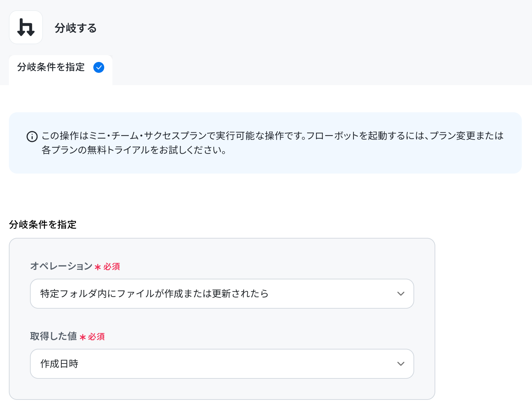Screen dimensions: 532x407
Task: Click the 分岐条件を指定 section heading
Action: coord(43,225)
